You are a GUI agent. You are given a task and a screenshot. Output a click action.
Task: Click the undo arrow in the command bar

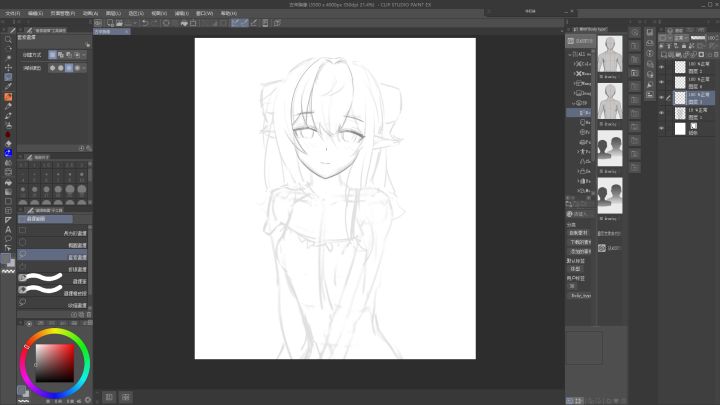tap(144, 22)
